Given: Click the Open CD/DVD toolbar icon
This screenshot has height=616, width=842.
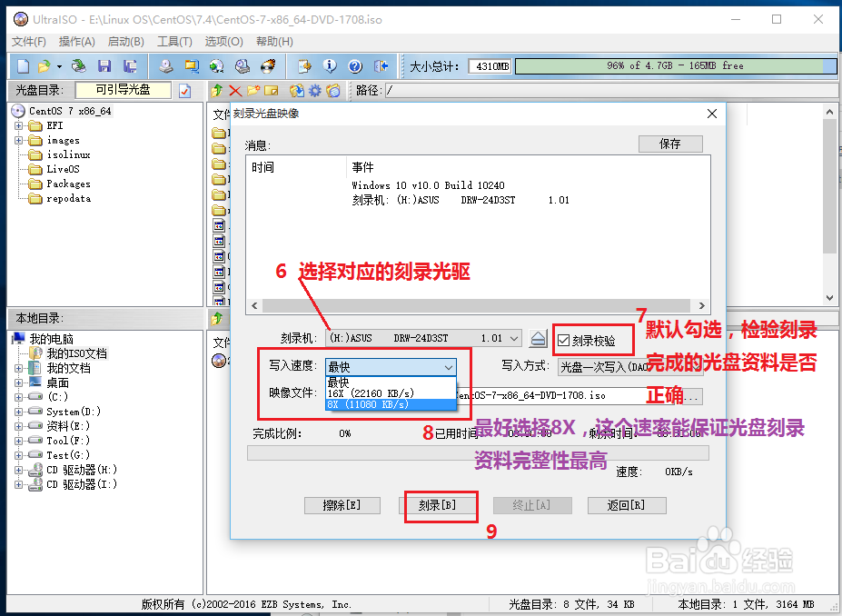Looking at the screenshot, I should tap(79, 66).
